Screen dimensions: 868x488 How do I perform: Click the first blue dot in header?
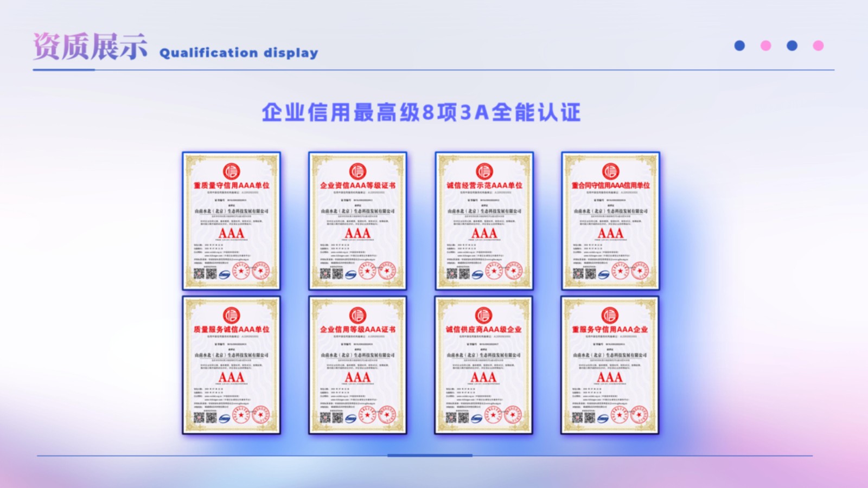pos(739,46)
